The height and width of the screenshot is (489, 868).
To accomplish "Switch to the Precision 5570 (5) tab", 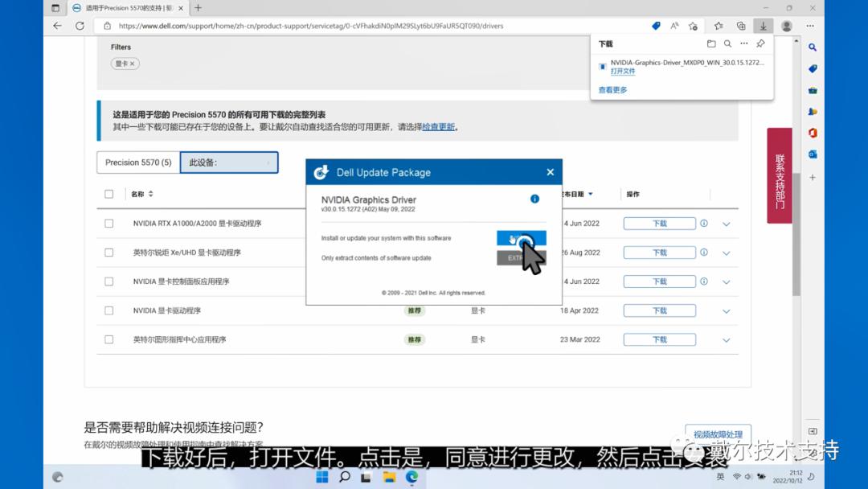I will (x=137, y=162).
